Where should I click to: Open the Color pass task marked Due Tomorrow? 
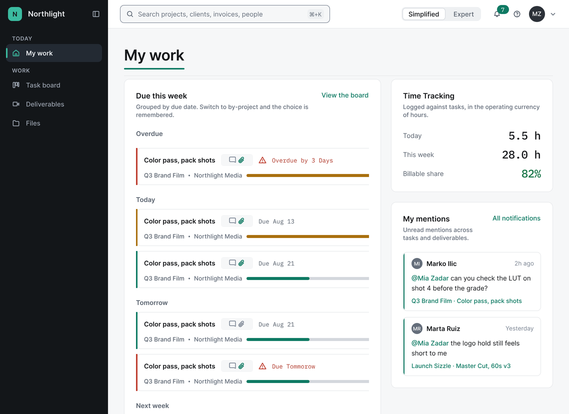(253, 373)
